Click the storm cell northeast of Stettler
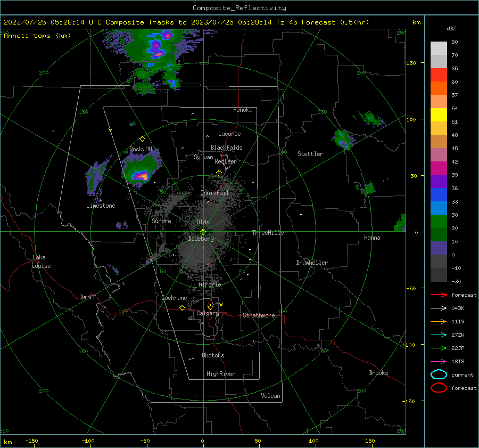Screen dimensions: 479x448 343,140
